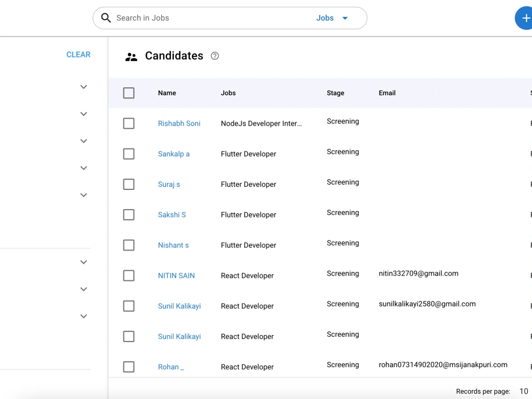Click the Candidates people icon
532x399 pixels.
(x=131, y=56)
